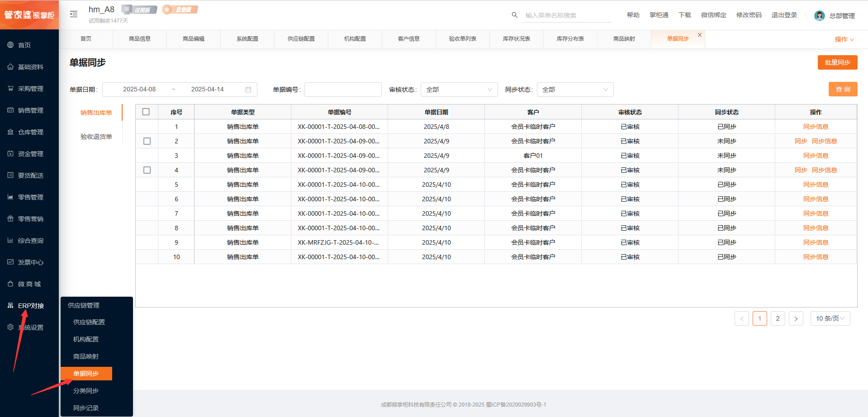The image size is (868, 417).
Task: Click the end date 2025-04-14 field
Action: point(207,90)
